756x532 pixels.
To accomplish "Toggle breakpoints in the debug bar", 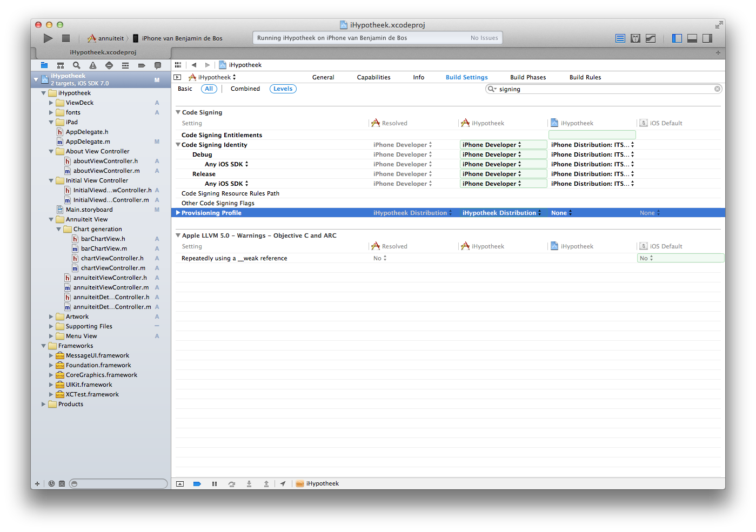I will coord(197,484).
